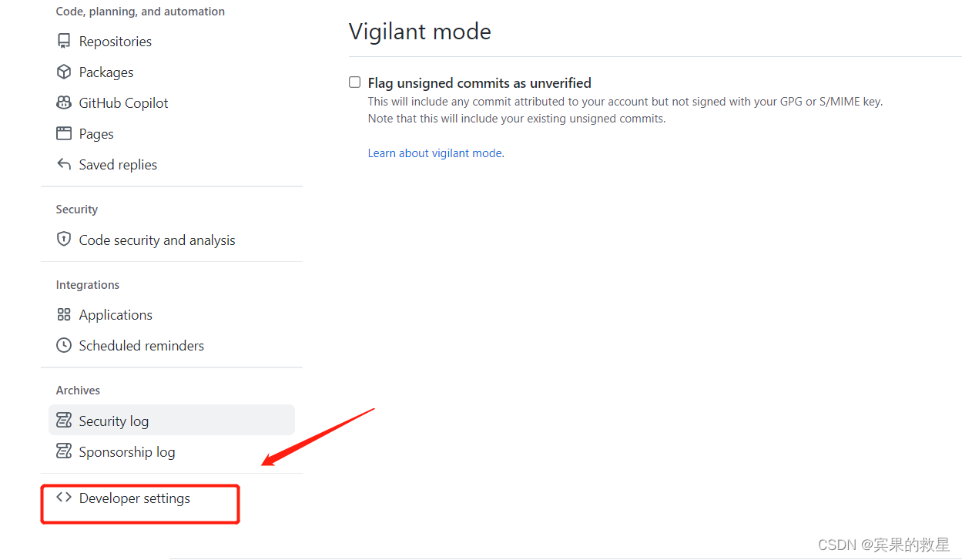Screen dimensions: 962x560
Task: Click the log icon next to Security log
Action: [x=63, y=420]
